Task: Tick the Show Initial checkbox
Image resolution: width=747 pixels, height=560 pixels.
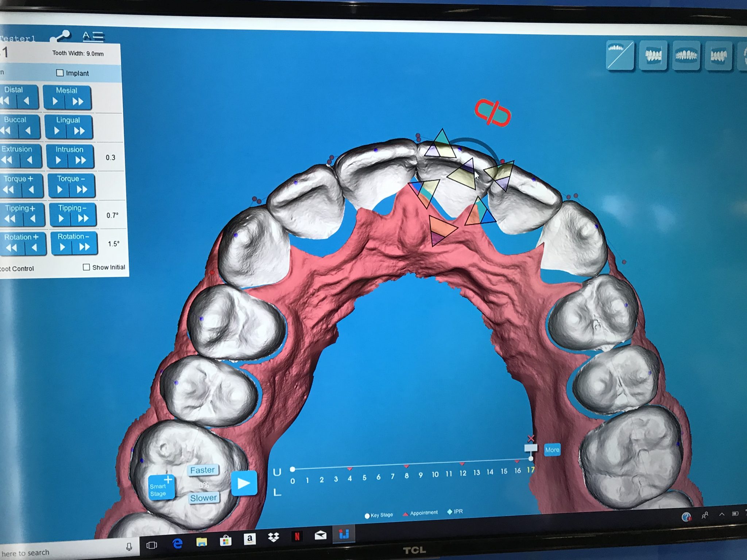Action: (x=86, y=267)
